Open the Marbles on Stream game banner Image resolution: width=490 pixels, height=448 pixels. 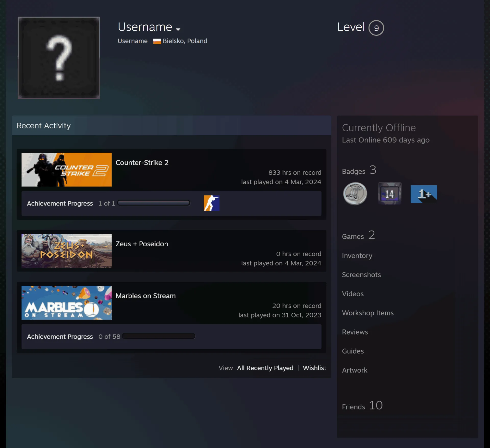(x=67, y=303)
